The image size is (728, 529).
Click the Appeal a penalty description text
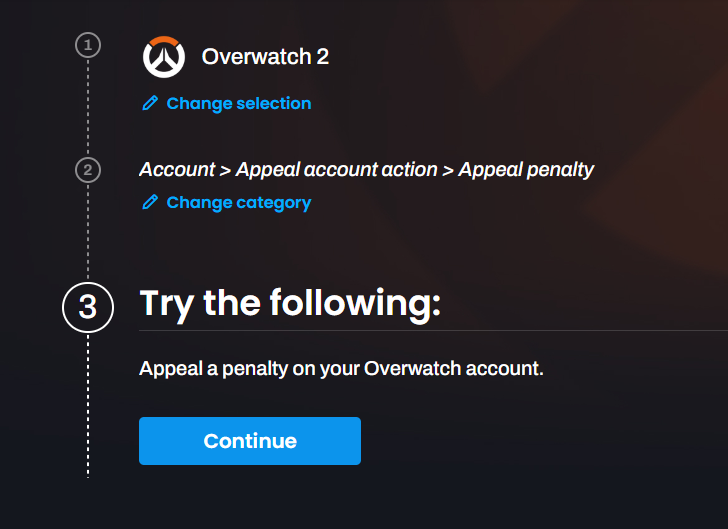pyautogui.click(x=341, y=369)
